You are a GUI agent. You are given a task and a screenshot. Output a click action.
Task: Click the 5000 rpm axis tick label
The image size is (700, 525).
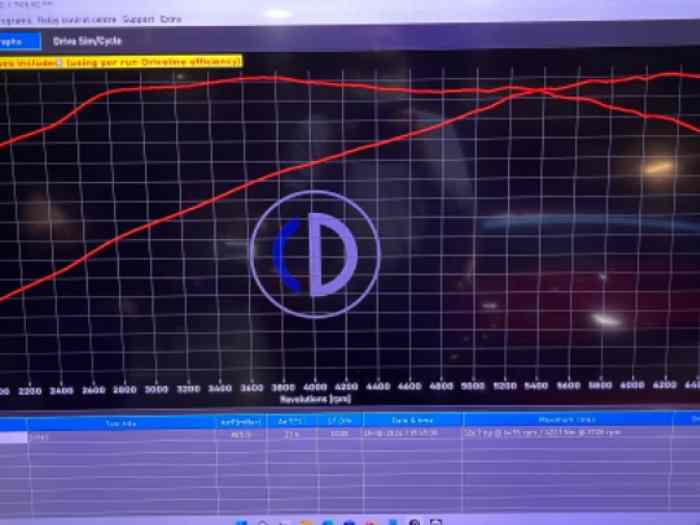473,386
